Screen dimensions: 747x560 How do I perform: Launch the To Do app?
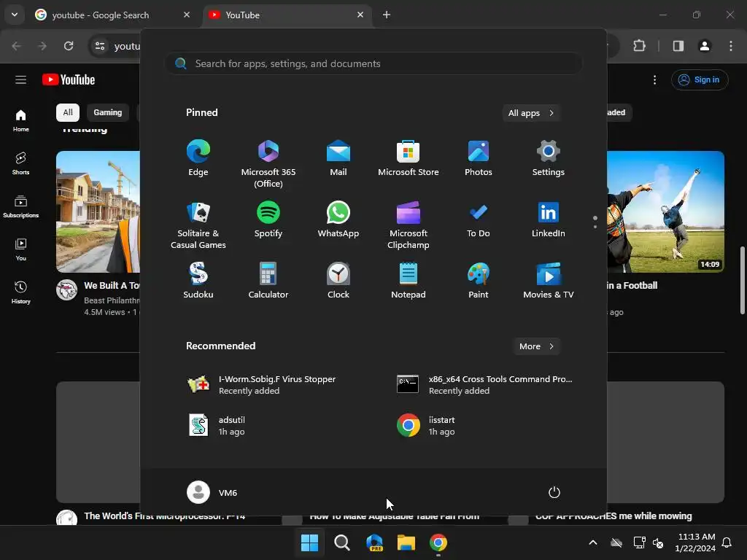(x=479, y=219)
